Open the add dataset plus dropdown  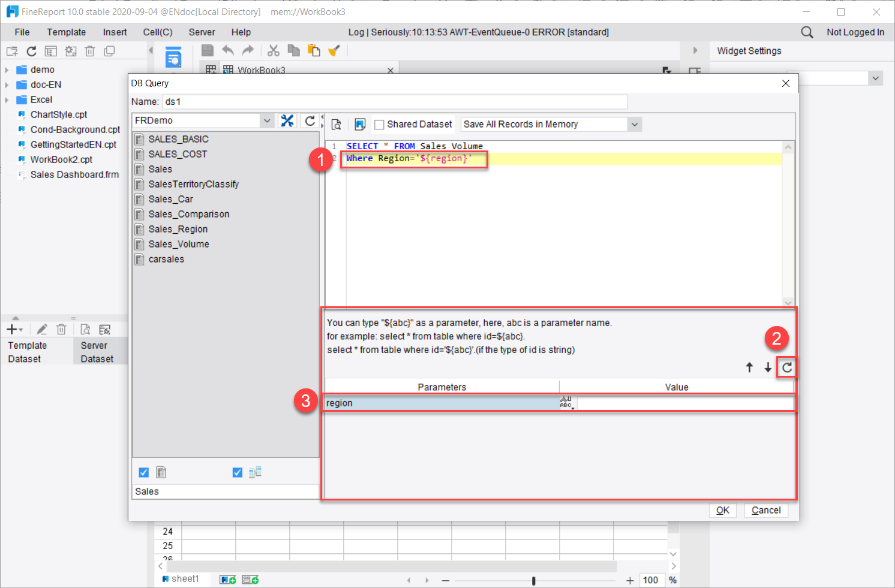point(15,330)
